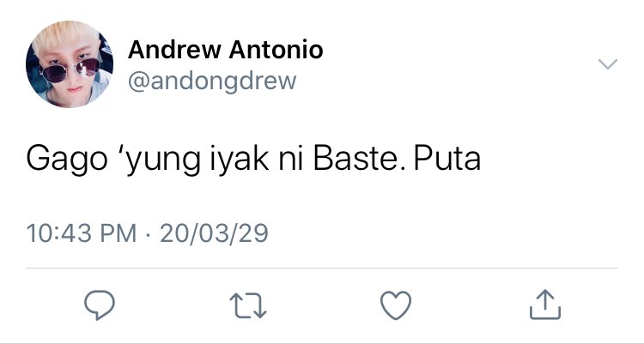Open Andrew Antonio's profile picture
This screenshot has width=644, height=344.
[70, 63]
